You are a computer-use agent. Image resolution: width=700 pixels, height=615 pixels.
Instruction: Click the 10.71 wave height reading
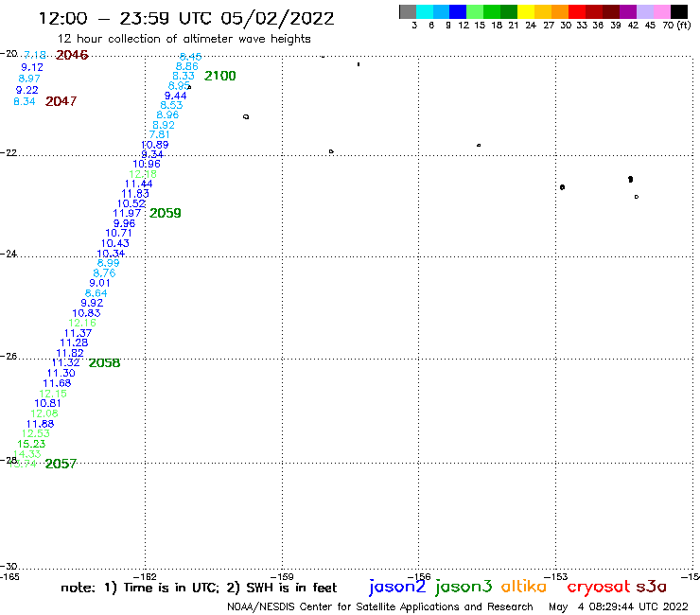click(x=118, y=233)
